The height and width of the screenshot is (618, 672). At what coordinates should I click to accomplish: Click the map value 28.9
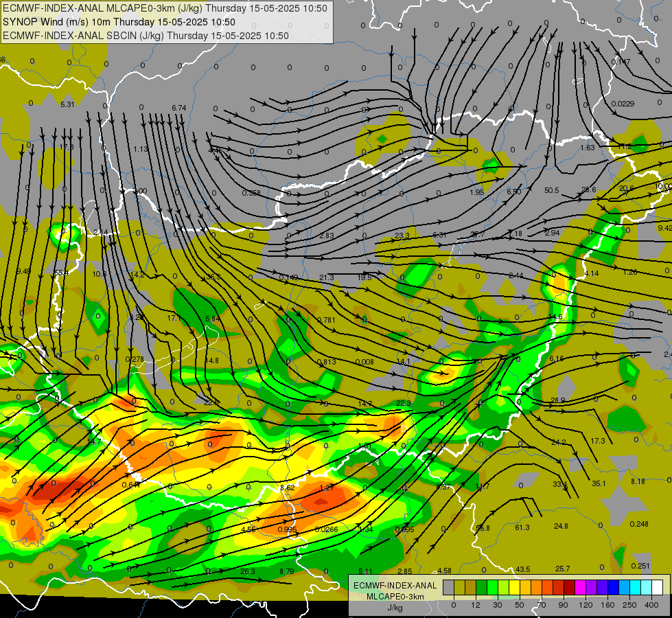pyautogui.click(x=557, y=400)
